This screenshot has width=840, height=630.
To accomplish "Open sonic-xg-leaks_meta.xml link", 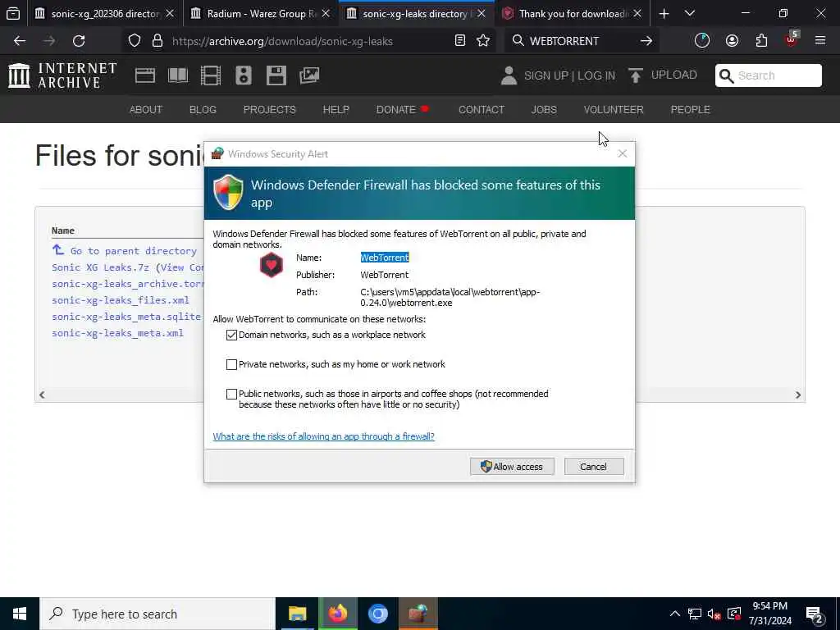I will [x=117, y=333].
